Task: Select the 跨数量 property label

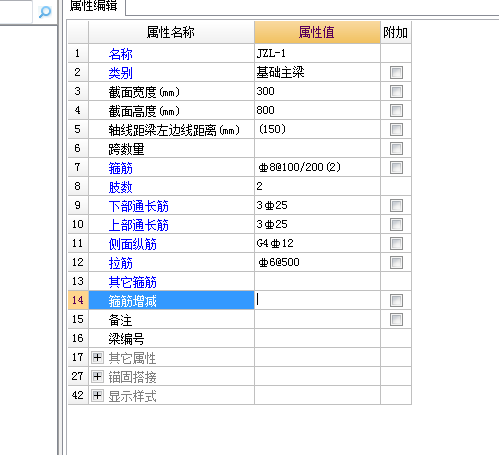Action: [x=126, y=149]
